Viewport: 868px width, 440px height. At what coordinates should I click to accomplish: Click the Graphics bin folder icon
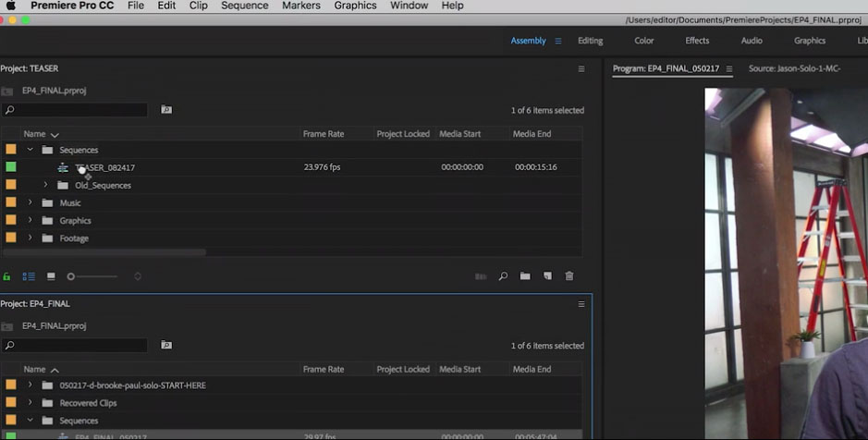coord(48,221)
